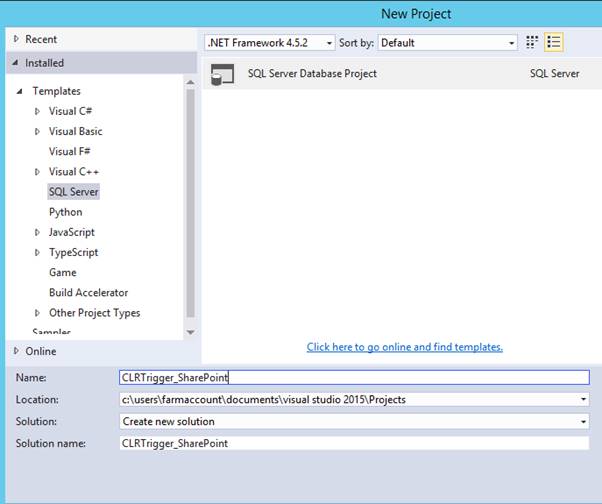The width and height of the screenshot is (602, 504).
Task: Click the SQL Server Database Project icon
Action: [223, 74]
